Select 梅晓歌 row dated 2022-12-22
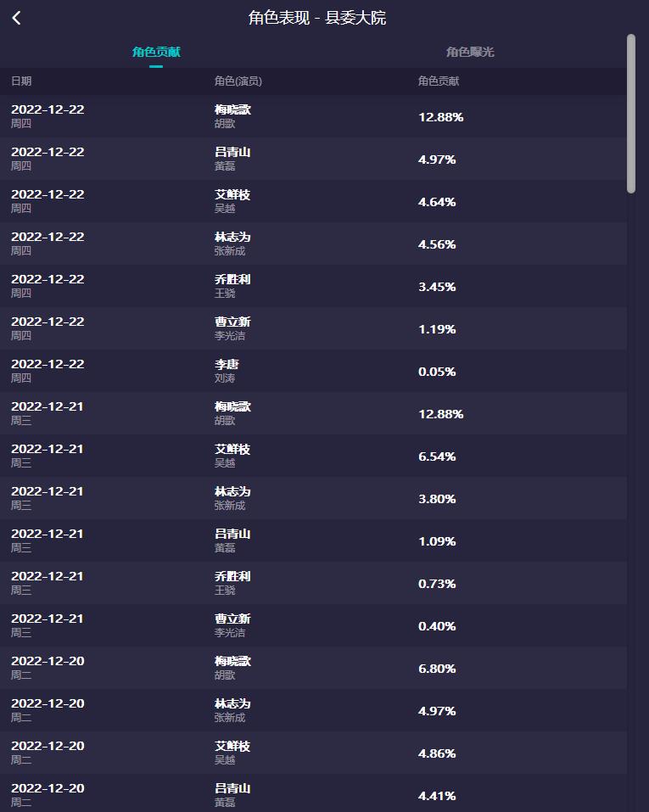This screenshot has width=649, height=812. point(324,117)
